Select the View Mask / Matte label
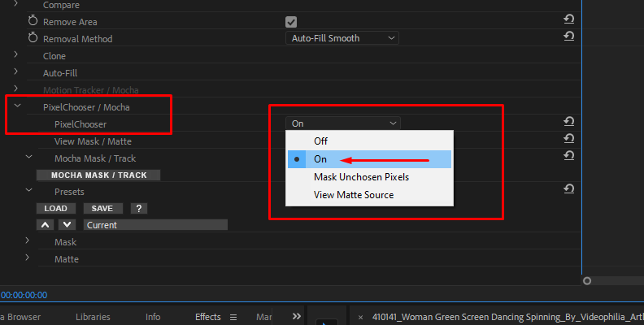 [93, 141]
